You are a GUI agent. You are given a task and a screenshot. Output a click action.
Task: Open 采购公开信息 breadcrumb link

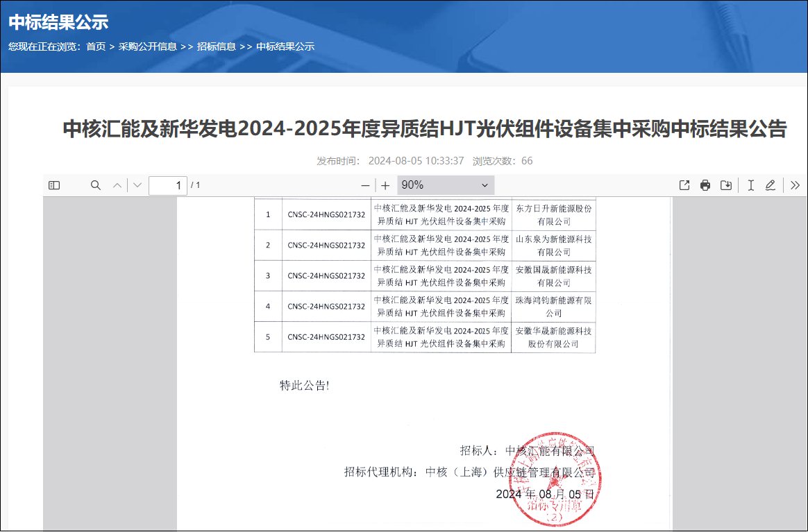(x=148, y=46)
